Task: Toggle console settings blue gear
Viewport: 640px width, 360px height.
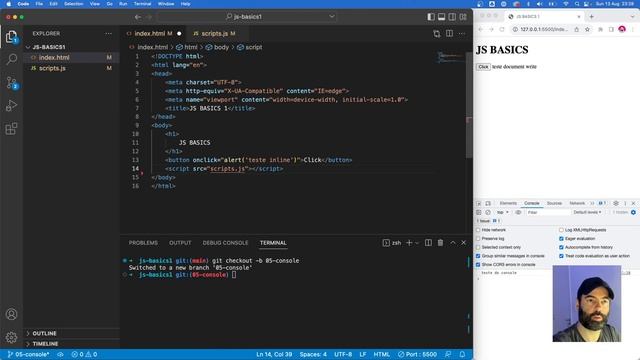Action: click(x=633, y=212)
